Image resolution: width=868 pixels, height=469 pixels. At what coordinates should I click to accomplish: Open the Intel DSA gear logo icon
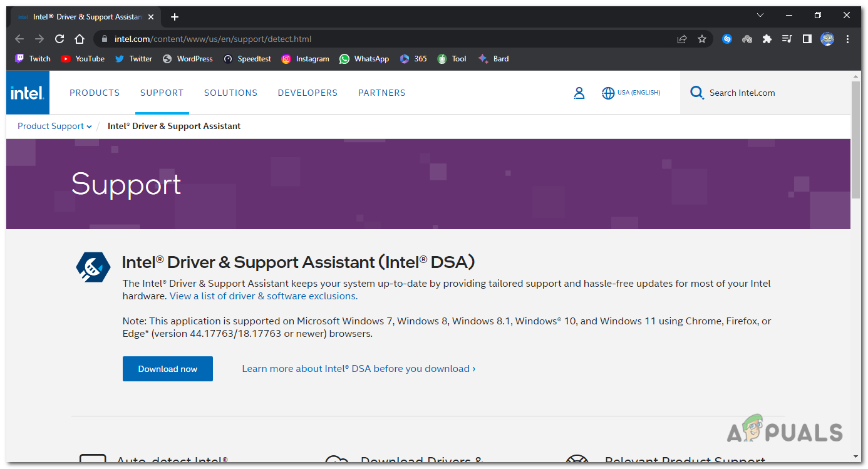93,266
